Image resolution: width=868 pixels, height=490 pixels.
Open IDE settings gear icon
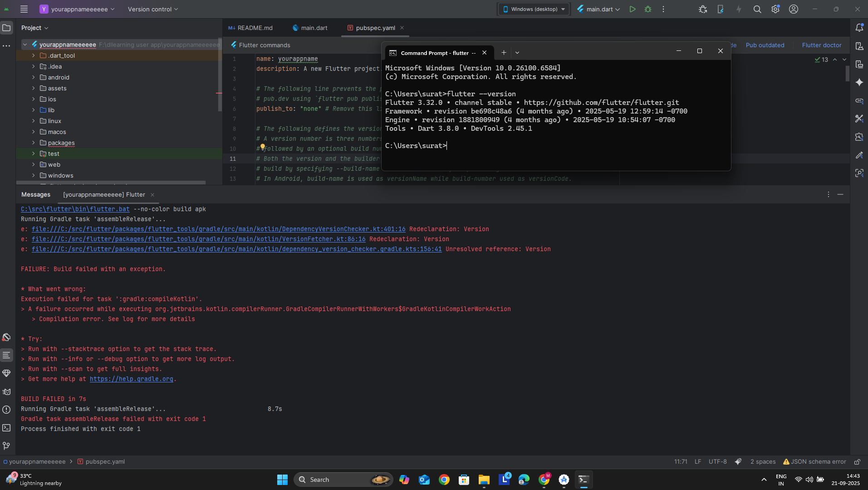tap(775, 9)
